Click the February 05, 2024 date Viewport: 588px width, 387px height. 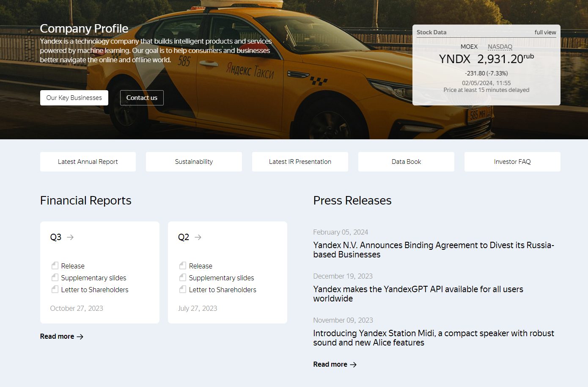341,232
